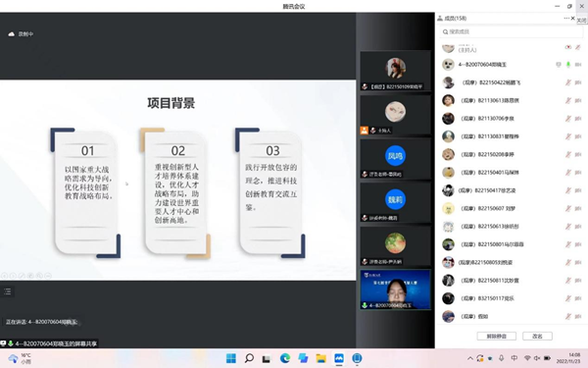Toggle camera icon of member 821130613
Image resolution: width=588 pixels, height=368 pixels.
tap(578, 101)
